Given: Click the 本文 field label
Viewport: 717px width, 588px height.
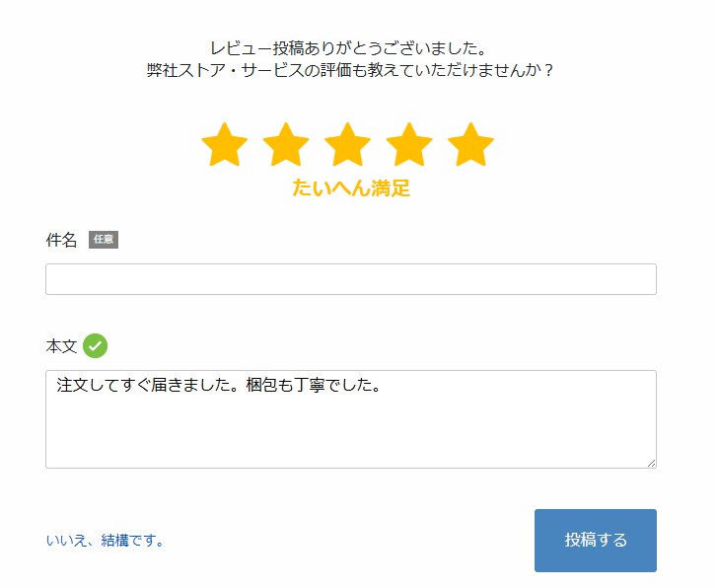Looking at the screenshot, I should (61, 346).
